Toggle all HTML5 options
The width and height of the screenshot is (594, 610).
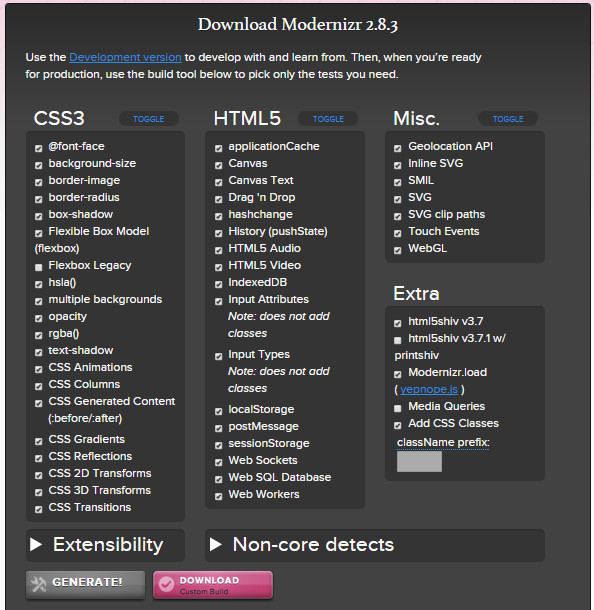tap(328, 119)
